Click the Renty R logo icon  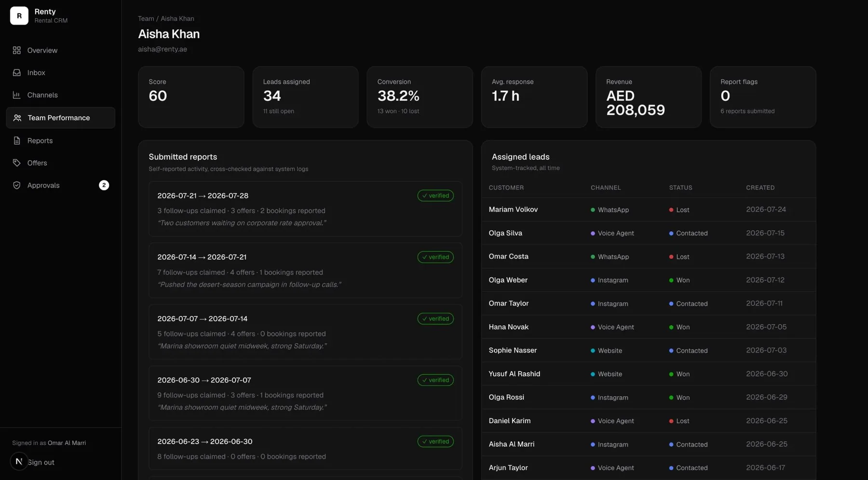point(19,15)
